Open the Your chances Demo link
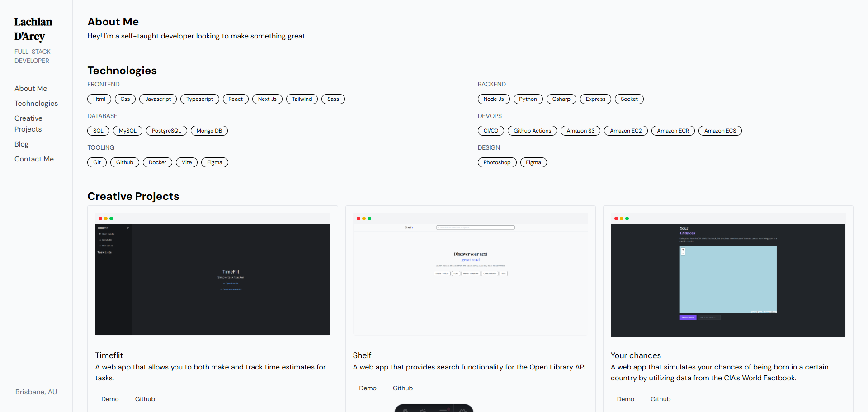Screen dimensions: 868x412 pyautogui.click(x=625, y=399)
